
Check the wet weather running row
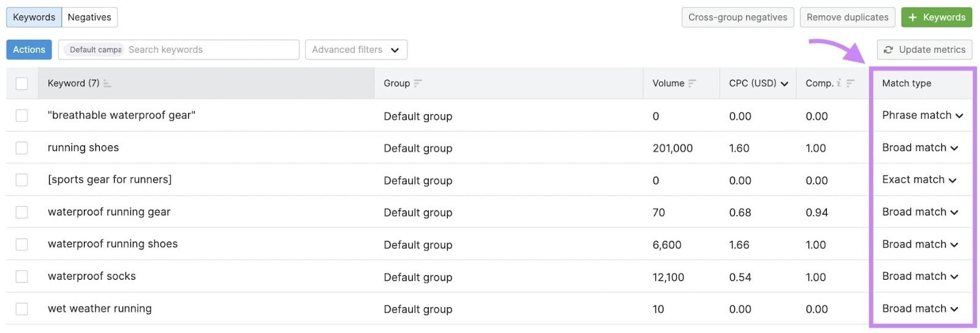click(x=22, y=308)
